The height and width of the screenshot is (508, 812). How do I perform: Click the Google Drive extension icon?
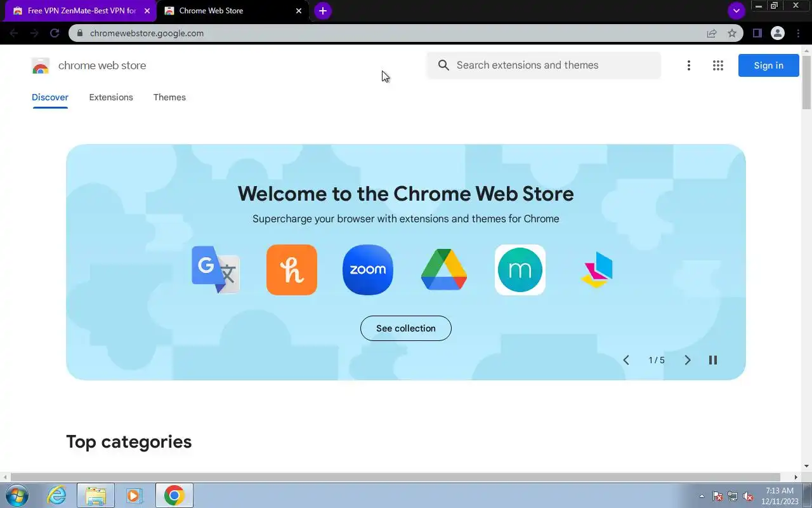tap(444, 270)
